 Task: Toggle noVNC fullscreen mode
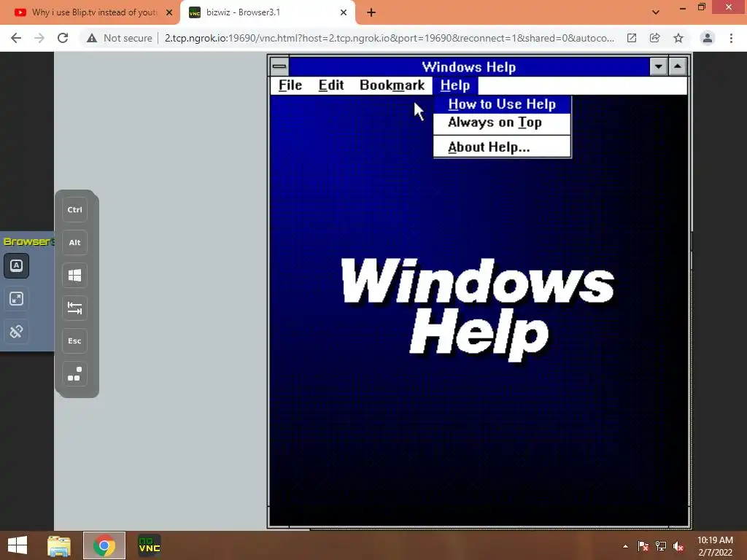pos(16,298)
